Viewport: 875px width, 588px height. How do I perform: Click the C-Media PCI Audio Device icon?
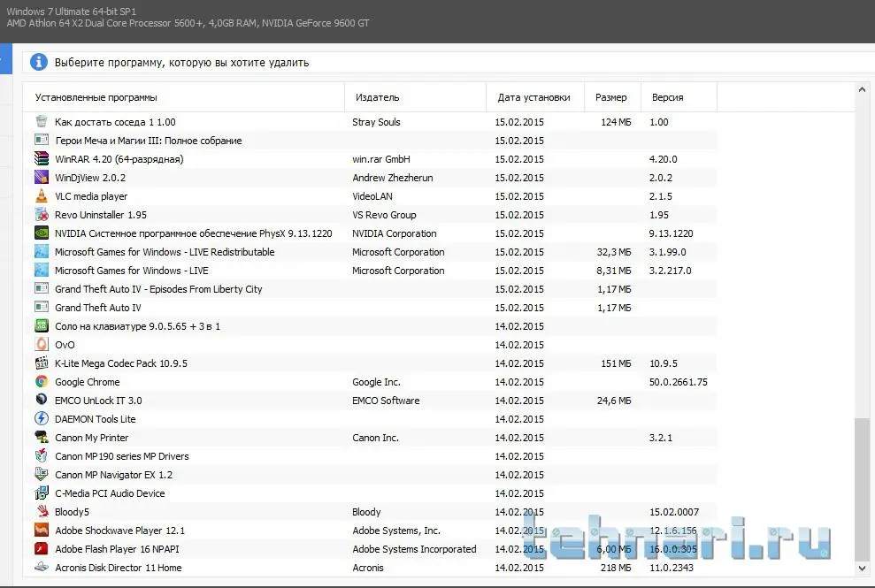42,493
